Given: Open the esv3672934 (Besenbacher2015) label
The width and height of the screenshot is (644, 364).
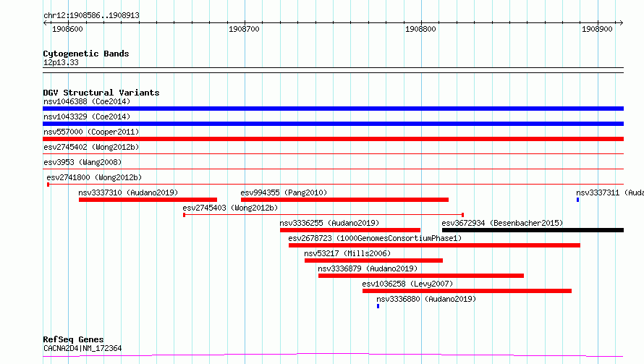Looking at the screenshot, I should pyautogui.click(x=502, y=223).
